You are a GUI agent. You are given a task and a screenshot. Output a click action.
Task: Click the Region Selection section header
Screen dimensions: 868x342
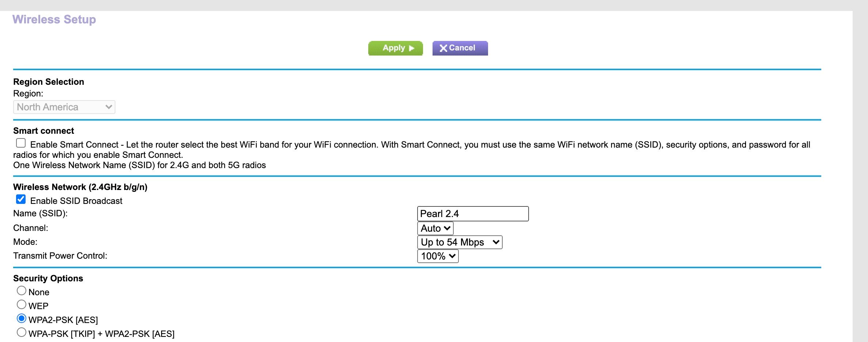[x=48, y=81]
